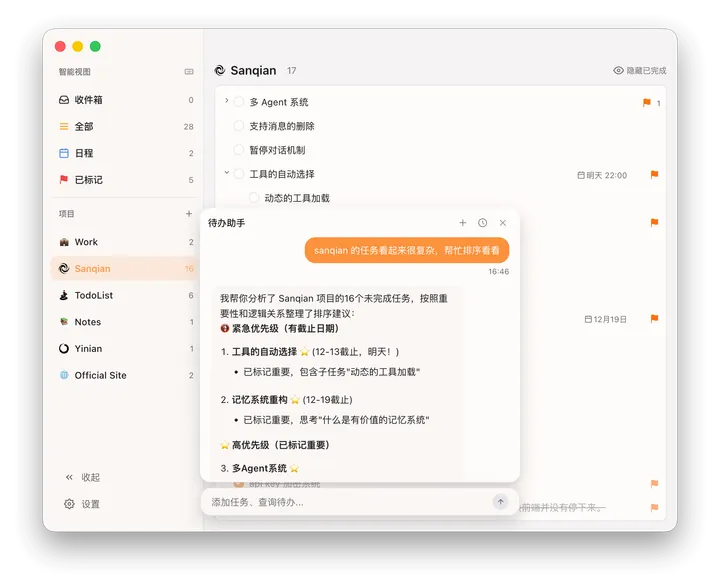The height and width of the screenshot is (588, 720).
Task: Collapse the sidebar with 收起
Action: (83, 477)
